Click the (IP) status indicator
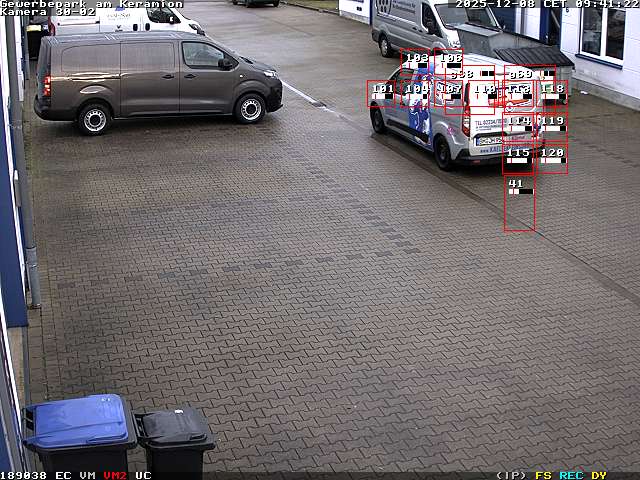The height and width of the screenshot is (480, 640). [x=511, y=475]
